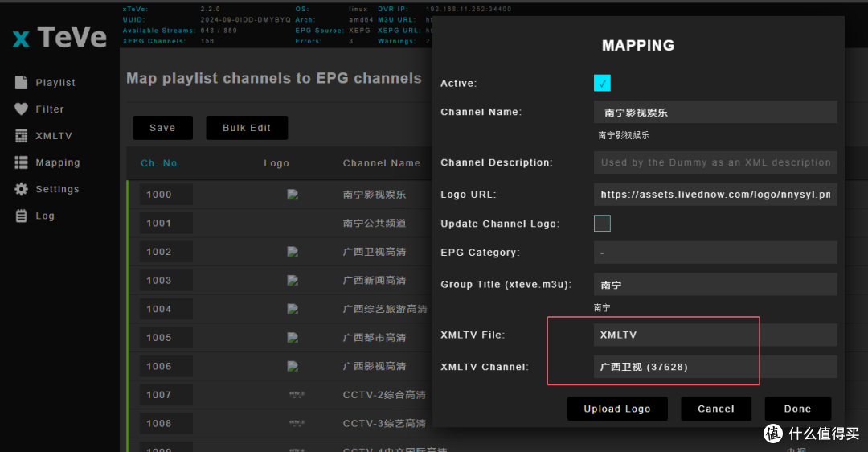Click the Group Title input field
868x452 pixels.
715,284
